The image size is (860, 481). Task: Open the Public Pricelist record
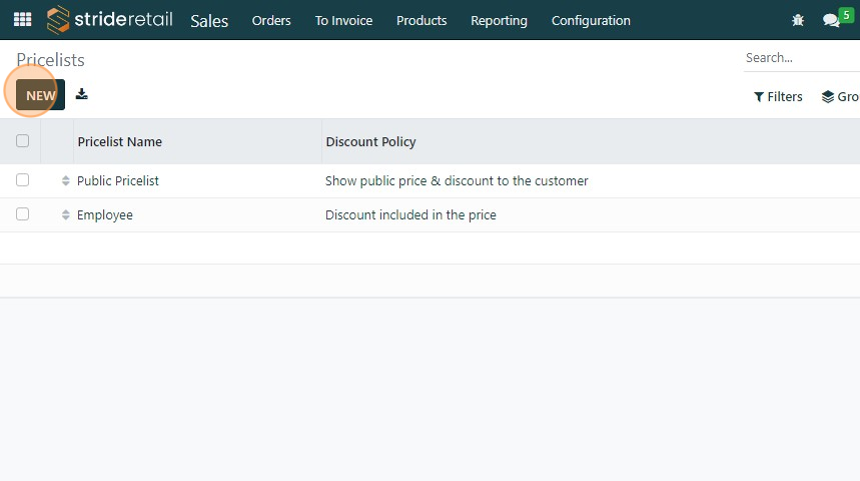(118, 181)
